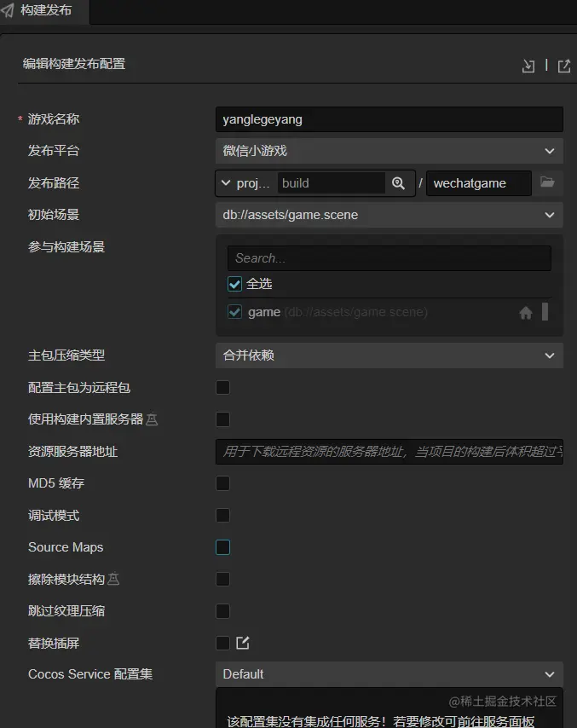Click the export build config icon
The image size is (577, 728).
pyautogui.click(x=564, y=66)
